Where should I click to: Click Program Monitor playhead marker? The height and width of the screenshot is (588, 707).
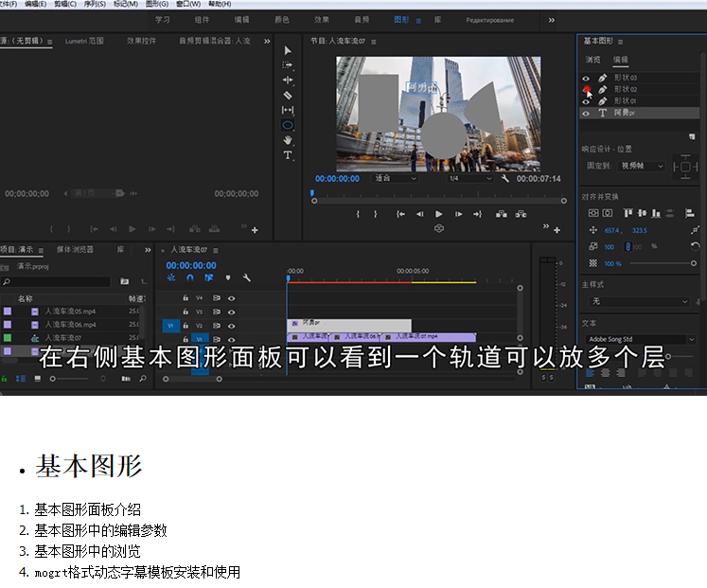coord(312,193)
